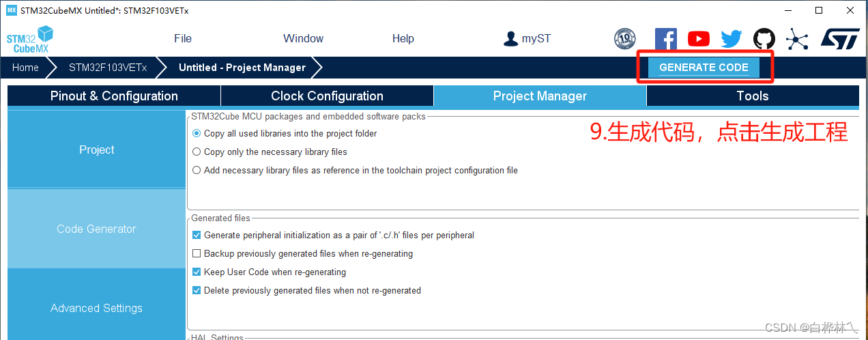The image size is (868, 340).
Task: Click the myST label text
Action: tap(536, 39)
